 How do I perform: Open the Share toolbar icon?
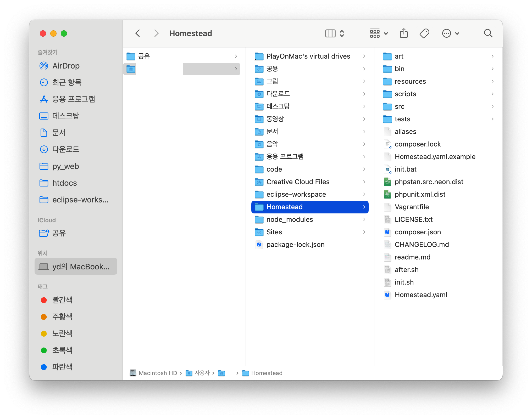404,33
